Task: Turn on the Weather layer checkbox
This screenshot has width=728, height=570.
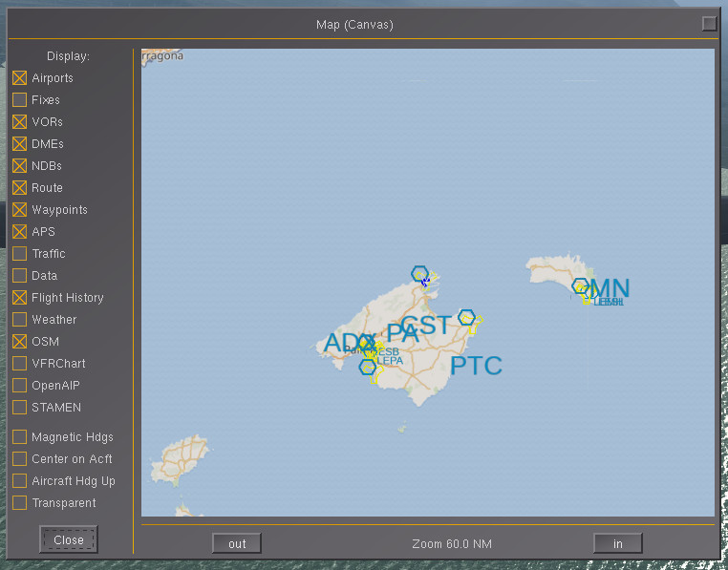Action: pos(19,319)
